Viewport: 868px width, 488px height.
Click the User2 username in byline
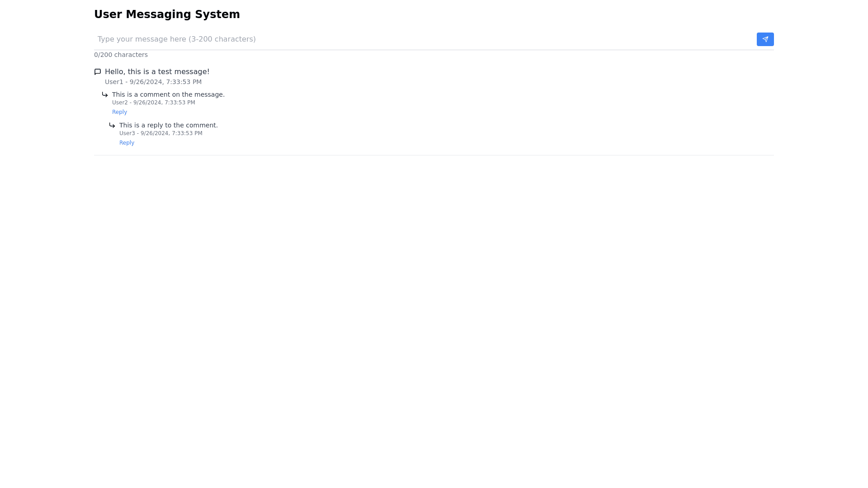pos(120,103)
